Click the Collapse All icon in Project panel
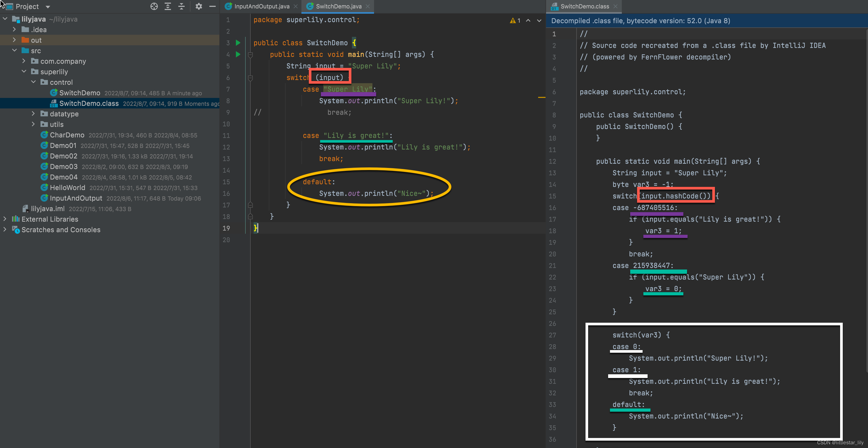The image size is (868, 448). point(181,6)
